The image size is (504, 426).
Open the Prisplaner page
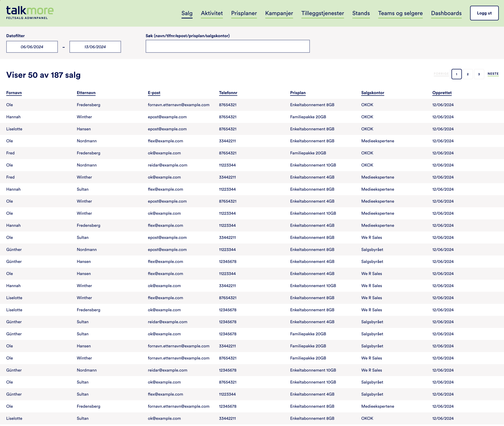(x=244, y=14)
